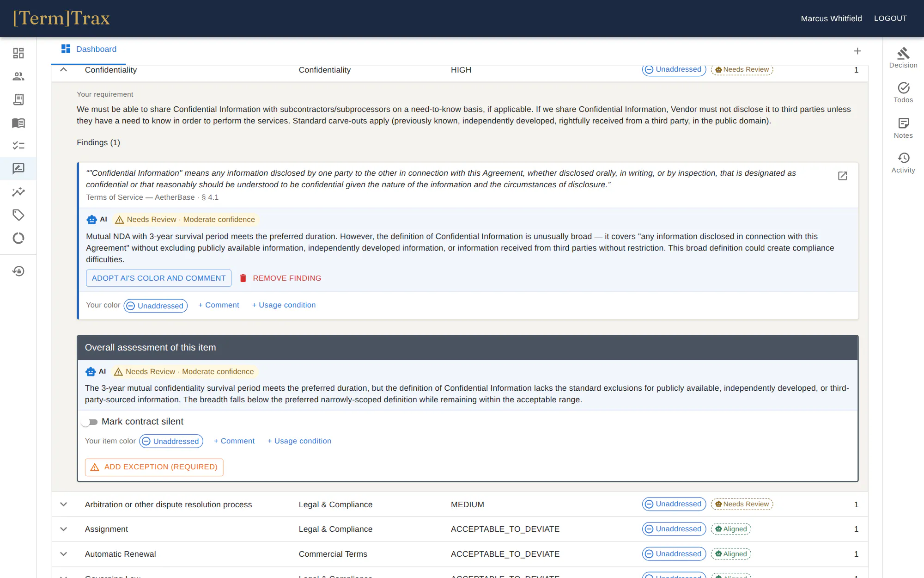Screen dimensions: 924x578
Task: Toggle Mark contract silent switch
Action: tap(90, 422)
